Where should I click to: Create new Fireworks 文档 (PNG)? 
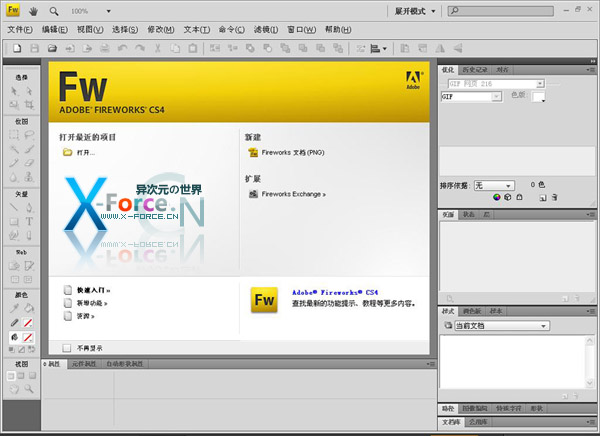pyautogui.click(x=286, y=152)
